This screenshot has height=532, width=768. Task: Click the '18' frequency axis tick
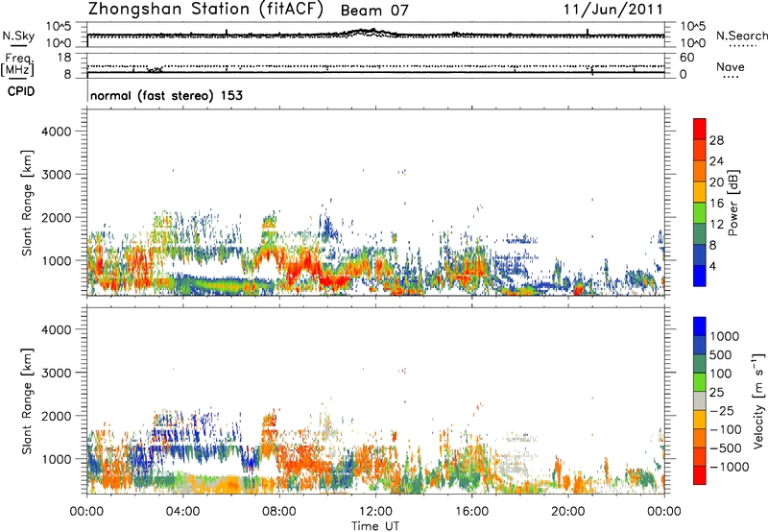pyautogui.click(x=63, y=58)
